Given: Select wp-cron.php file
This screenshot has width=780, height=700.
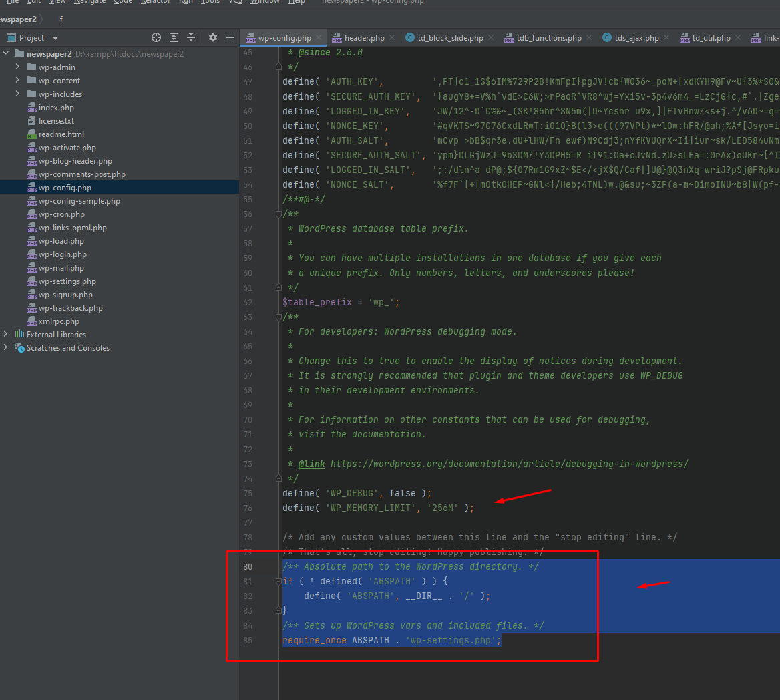Looking at the screenshot, I should coord(61,214).
